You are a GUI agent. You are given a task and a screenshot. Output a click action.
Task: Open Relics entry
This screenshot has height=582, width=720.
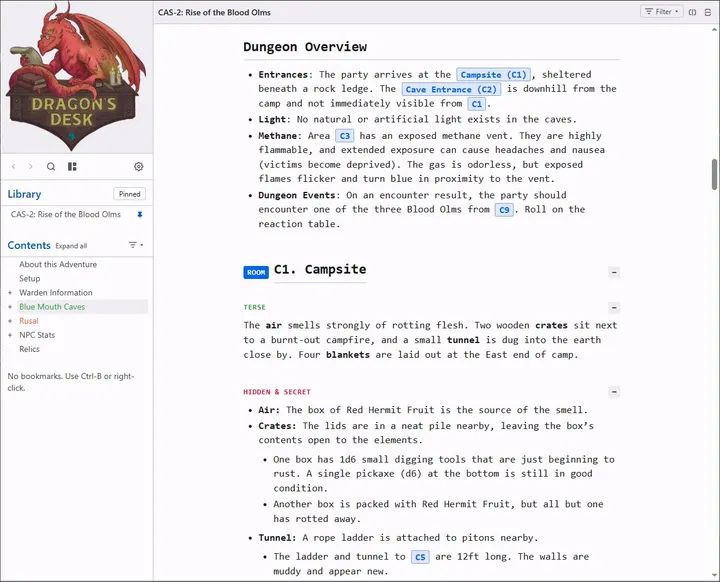pos(29,349)
